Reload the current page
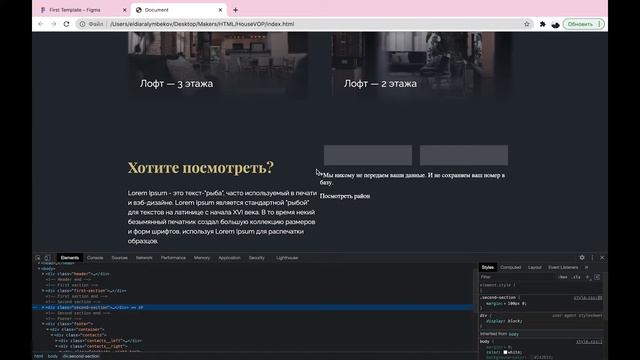 [67, 24]
